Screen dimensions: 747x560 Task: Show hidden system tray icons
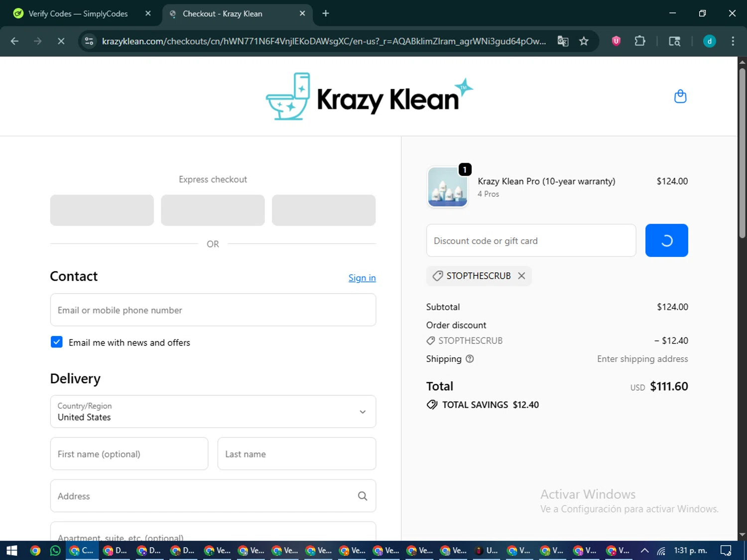point(644,551)
